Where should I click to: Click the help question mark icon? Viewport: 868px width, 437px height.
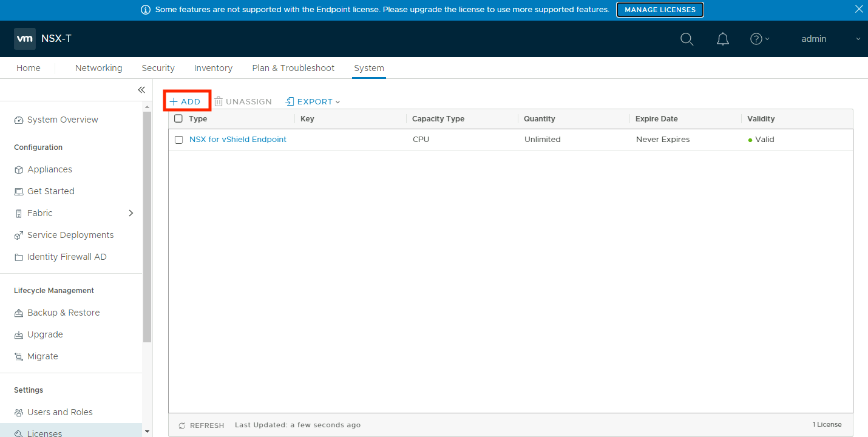pos(756,39)
